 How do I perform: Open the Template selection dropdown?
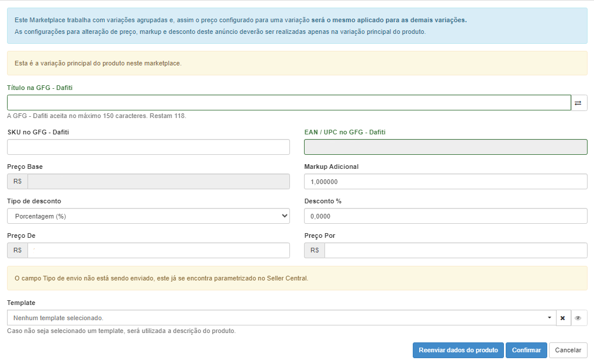coord(281,318)
